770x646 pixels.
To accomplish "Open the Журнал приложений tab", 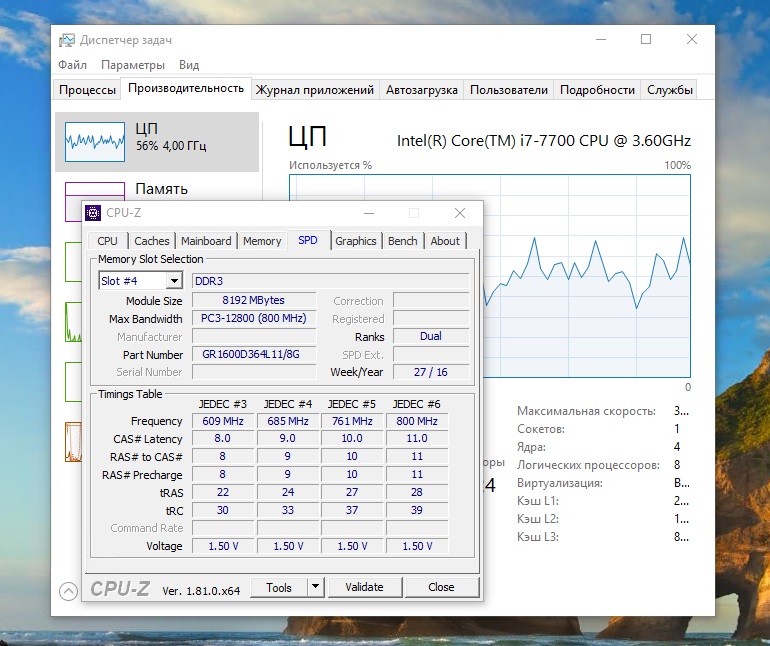I will (x=315, y=90).
